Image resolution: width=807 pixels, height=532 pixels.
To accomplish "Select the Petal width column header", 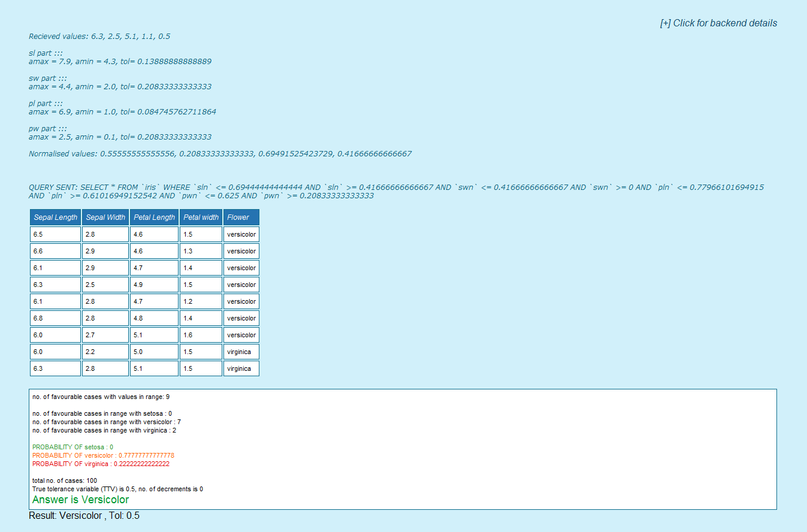I will pos(201,217).
